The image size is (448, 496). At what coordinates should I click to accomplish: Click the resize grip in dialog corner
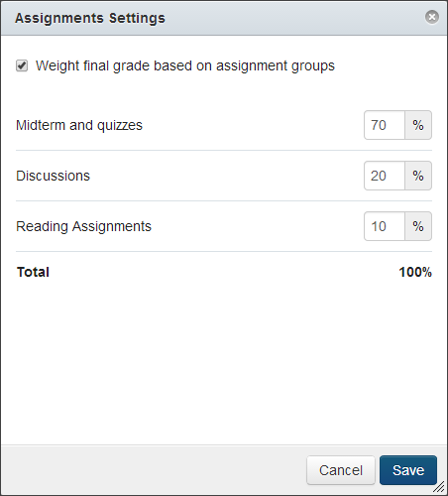pos(439,487)
